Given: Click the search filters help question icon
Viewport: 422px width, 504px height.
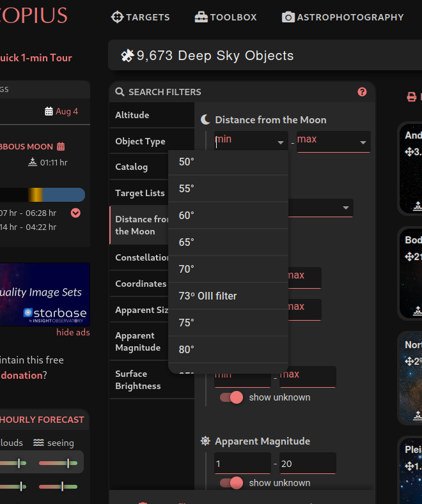Looking at the screenshot, I should (x=362, y=92).
